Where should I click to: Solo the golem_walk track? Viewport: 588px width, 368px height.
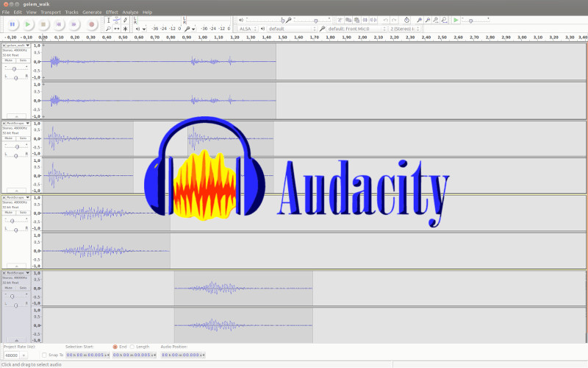(24, 60)
